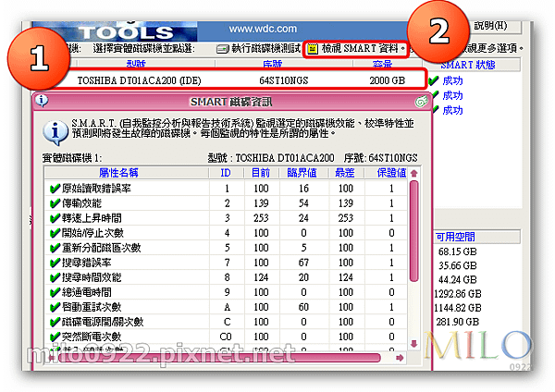
Task: Click the vertical scrollbar thumb in SMART table
Action: coord(414,231)
